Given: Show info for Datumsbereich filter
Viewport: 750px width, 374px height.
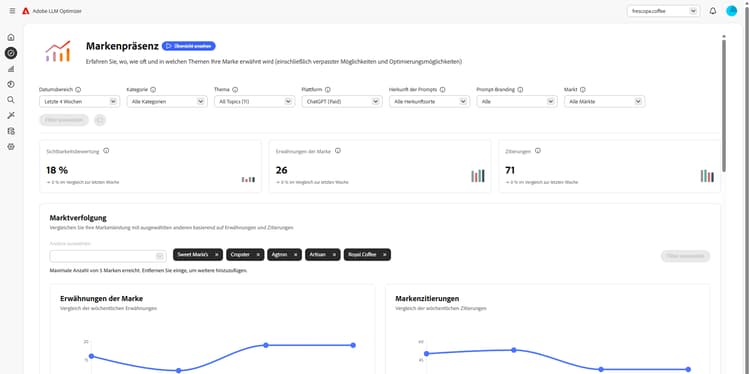Looking at the screenshot, I should [78, 89].
